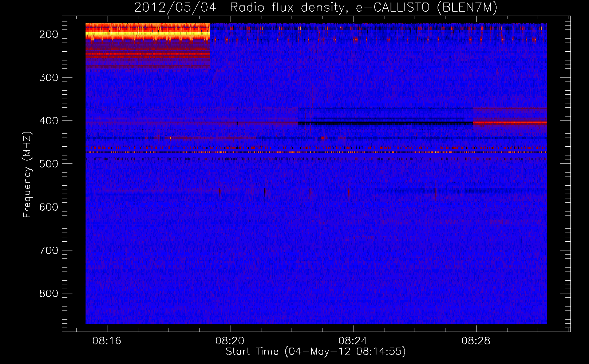Screen dimensions: 589x364
Task: Click the 600 frequency tick label
Action: click(49, 207)
